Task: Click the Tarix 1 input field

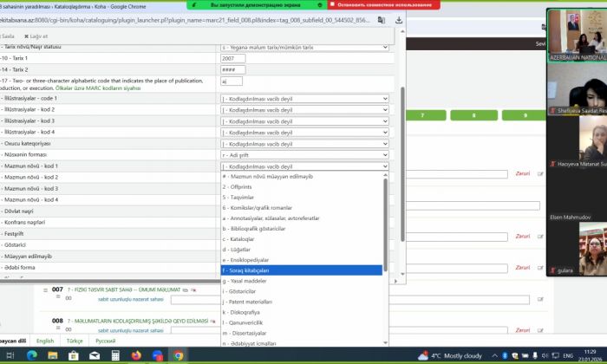Action: point(233,59)
